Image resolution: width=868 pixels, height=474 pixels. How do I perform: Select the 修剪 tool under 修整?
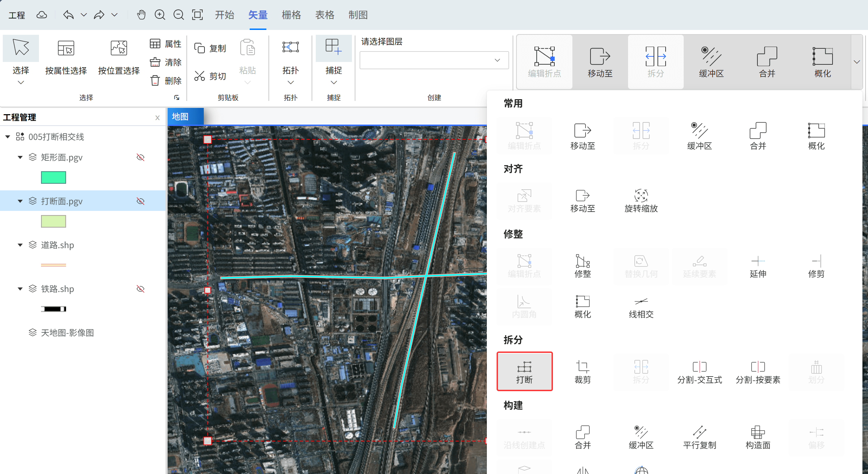click(817, 266)
